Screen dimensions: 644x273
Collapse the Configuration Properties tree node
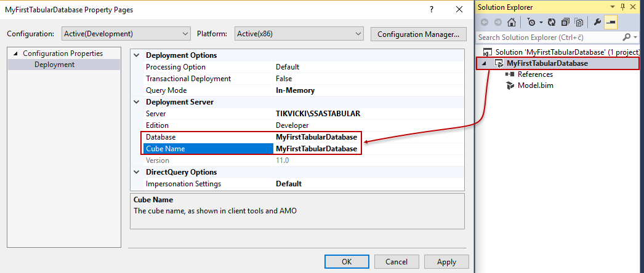pyautogui.click(x=15, y=53)
